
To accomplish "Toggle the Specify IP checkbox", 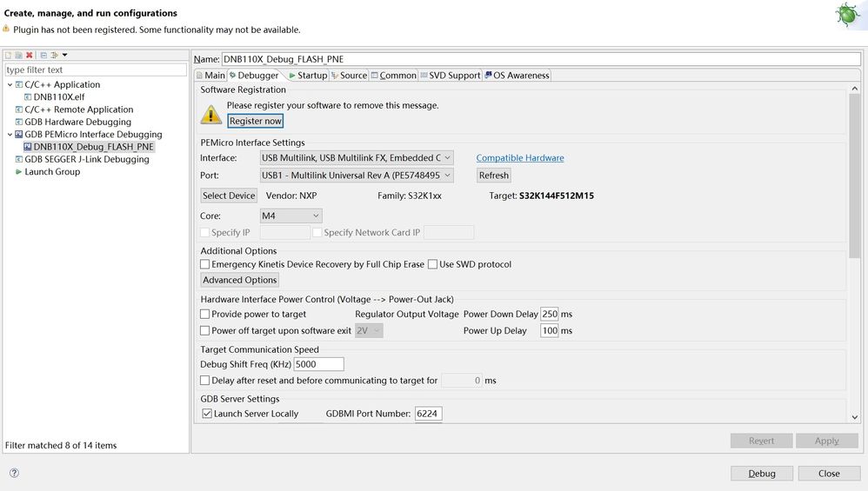I will pyautogui.click(x=204, y=232).
